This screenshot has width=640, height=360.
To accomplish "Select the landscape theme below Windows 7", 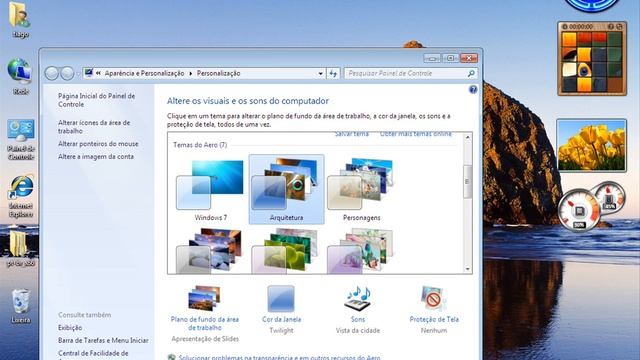I will click(x=209, y=250).
